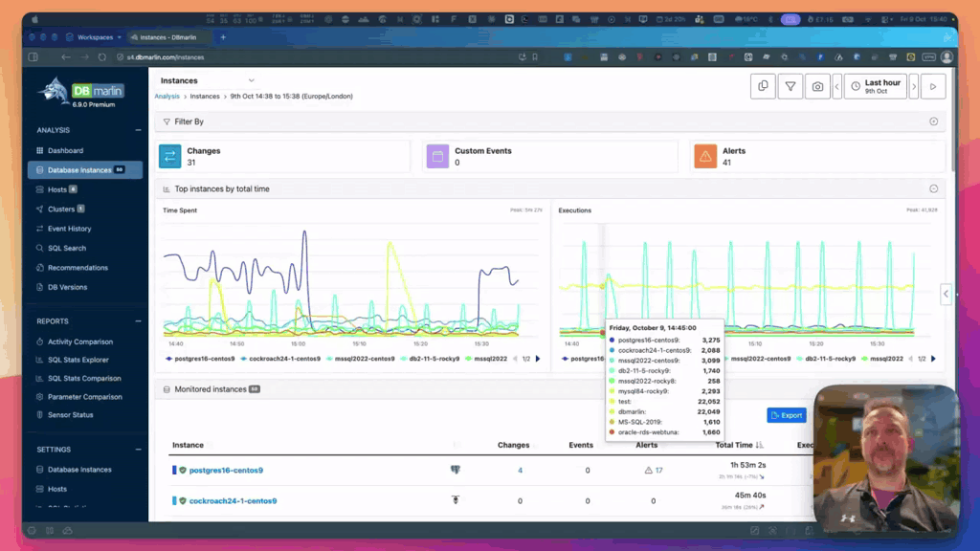Click the cockroach24-1-centos9 color swatch bar

[x=174, y=500]
